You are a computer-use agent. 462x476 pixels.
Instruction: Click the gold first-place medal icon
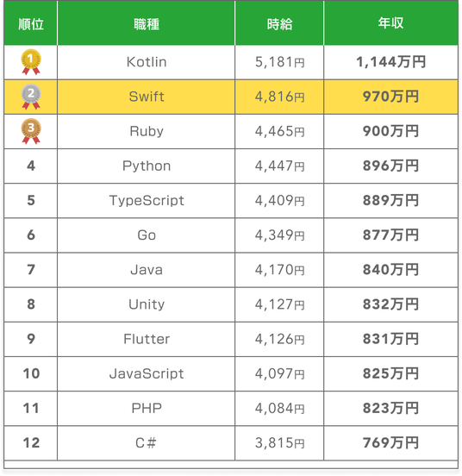pos(31,62)
